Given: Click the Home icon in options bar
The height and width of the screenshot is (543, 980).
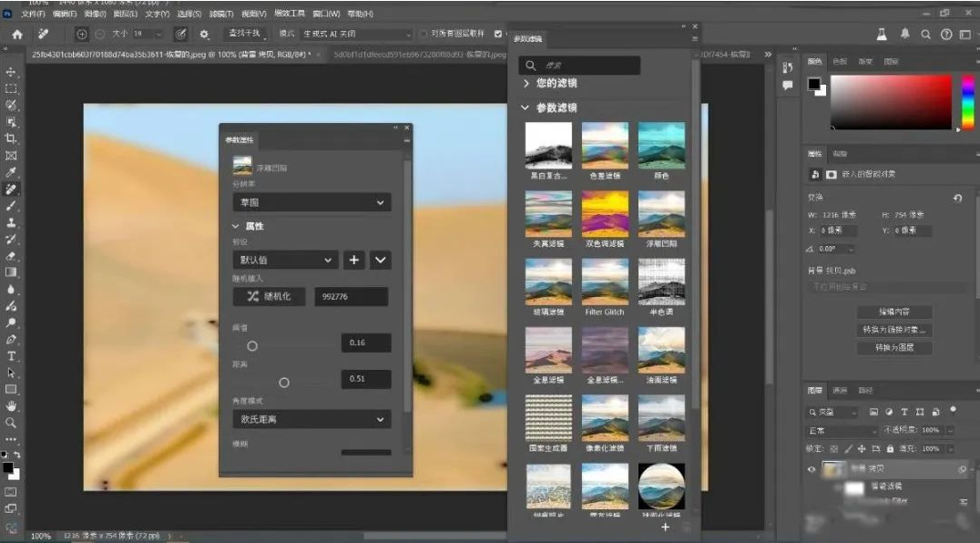Looking at the screenshot, I should 17,34.
